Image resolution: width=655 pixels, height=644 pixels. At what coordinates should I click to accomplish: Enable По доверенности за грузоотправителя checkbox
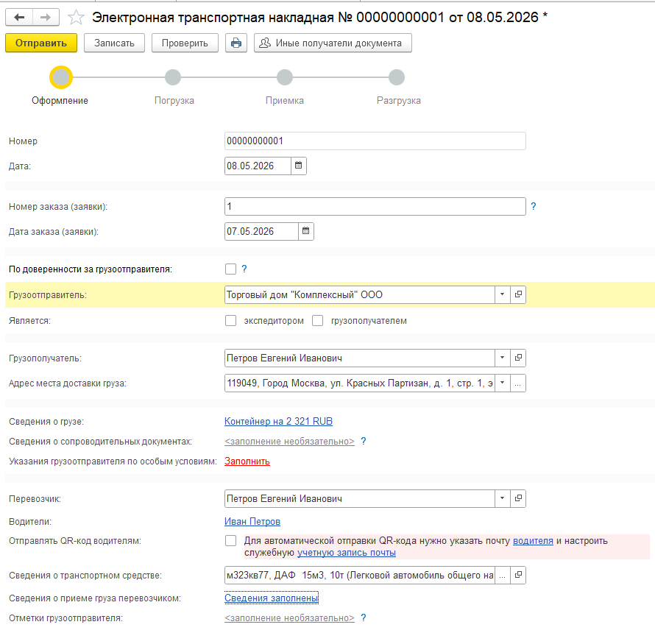pos(230,269)
